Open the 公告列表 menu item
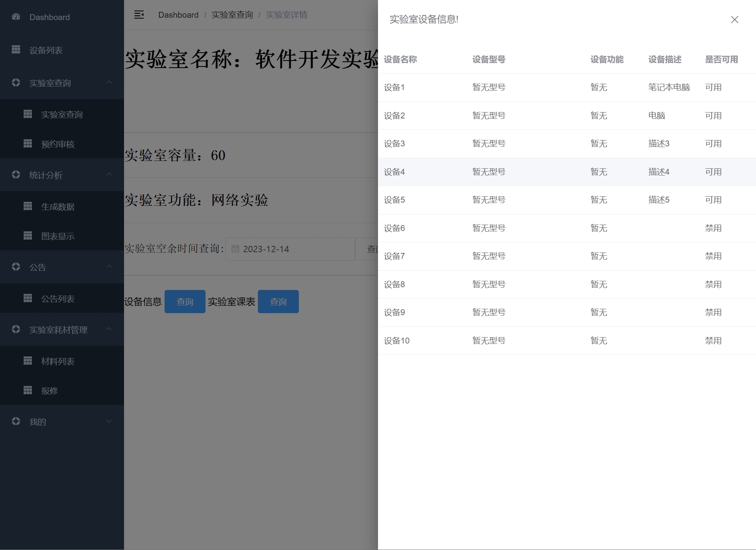756x550 pixels. pos(58,299)
